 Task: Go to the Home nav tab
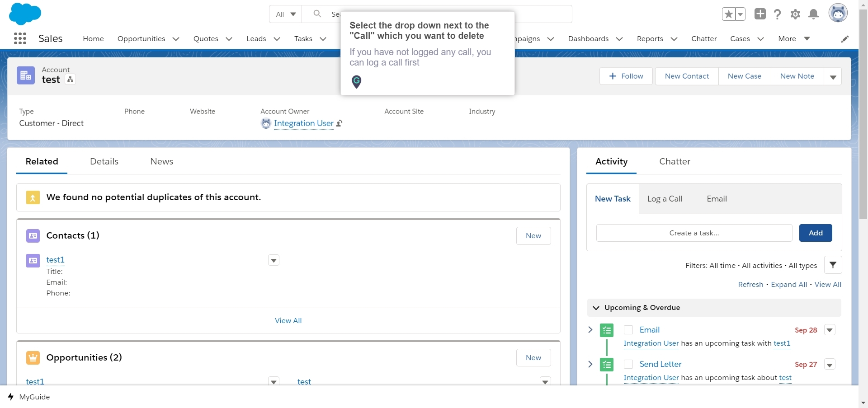pyautogui.click(x=93, y=39)
